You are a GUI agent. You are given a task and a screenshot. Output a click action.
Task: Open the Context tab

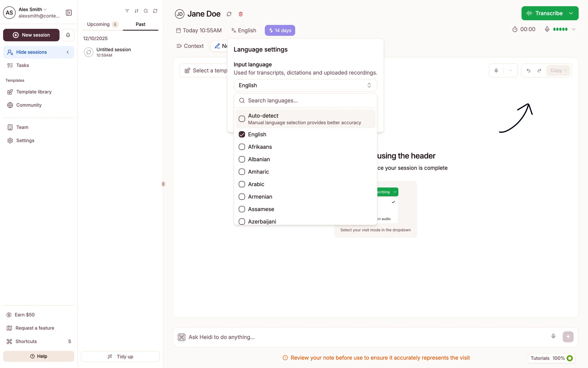190,46
